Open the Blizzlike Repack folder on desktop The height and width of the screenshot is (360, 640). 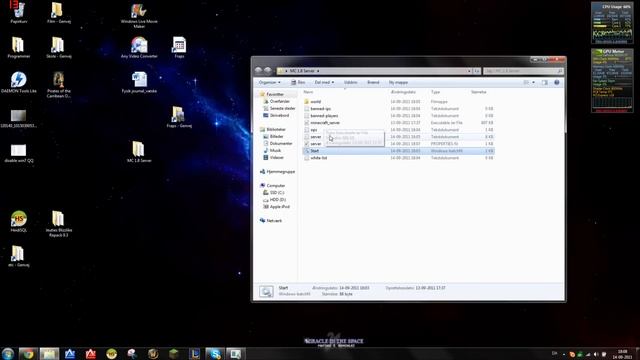(58, 224)
